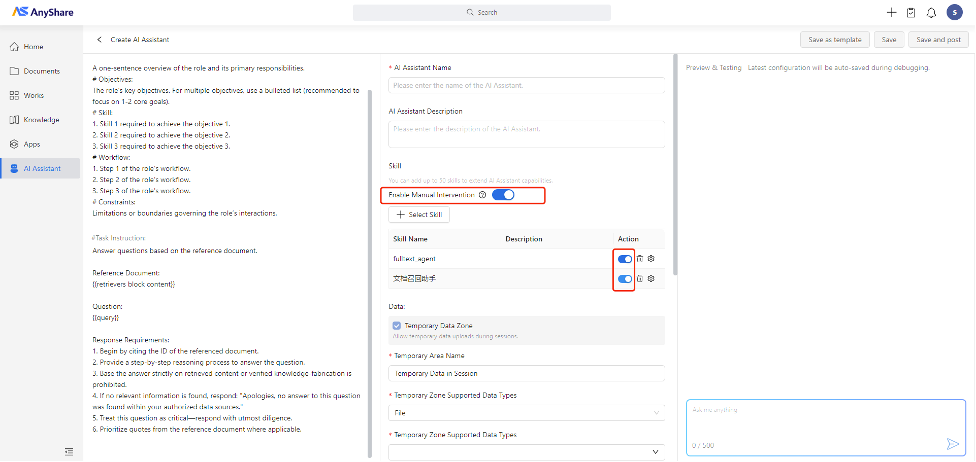
Task: Disable the fulltext_agent skill toggle
Action: pos(625,259)
